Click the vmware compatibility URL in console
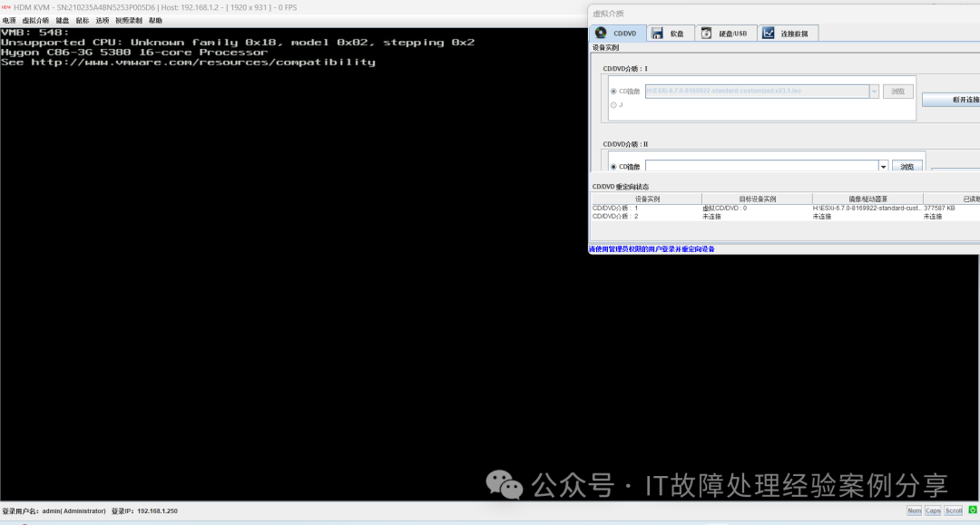The height and width of the screenshot is (525, 980). click(203, 63)
